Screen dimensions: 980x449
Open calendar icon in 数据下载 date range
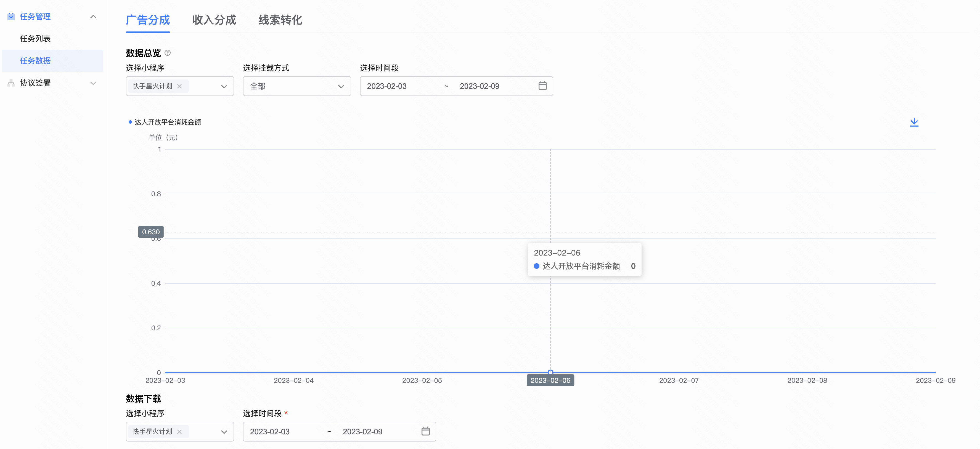click(425, 431)
